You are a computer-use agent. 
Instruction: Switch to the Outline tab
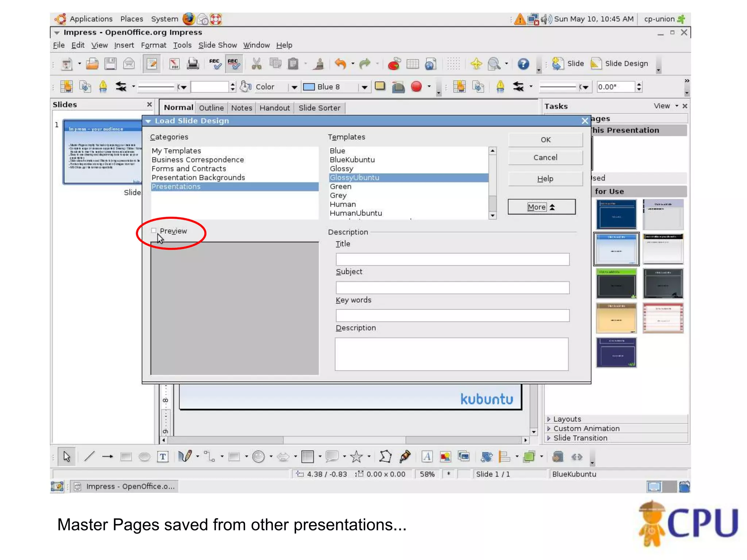211,108
